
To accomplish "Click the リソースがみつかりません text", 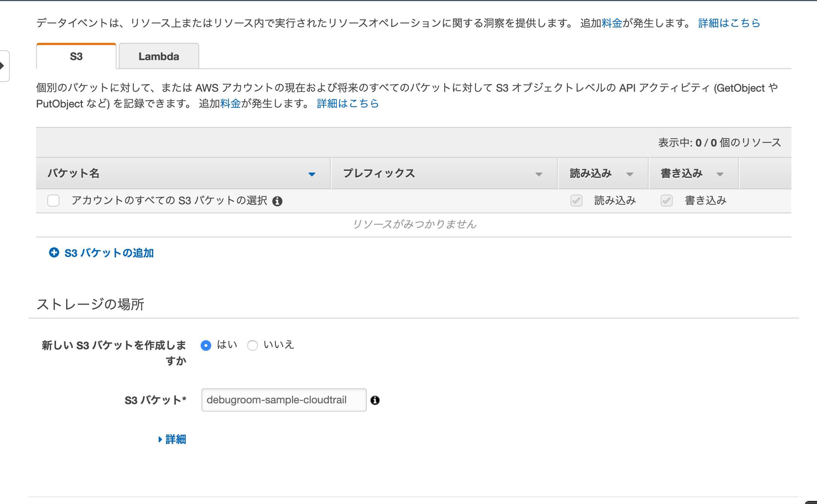I will click(x=415, y=224).
